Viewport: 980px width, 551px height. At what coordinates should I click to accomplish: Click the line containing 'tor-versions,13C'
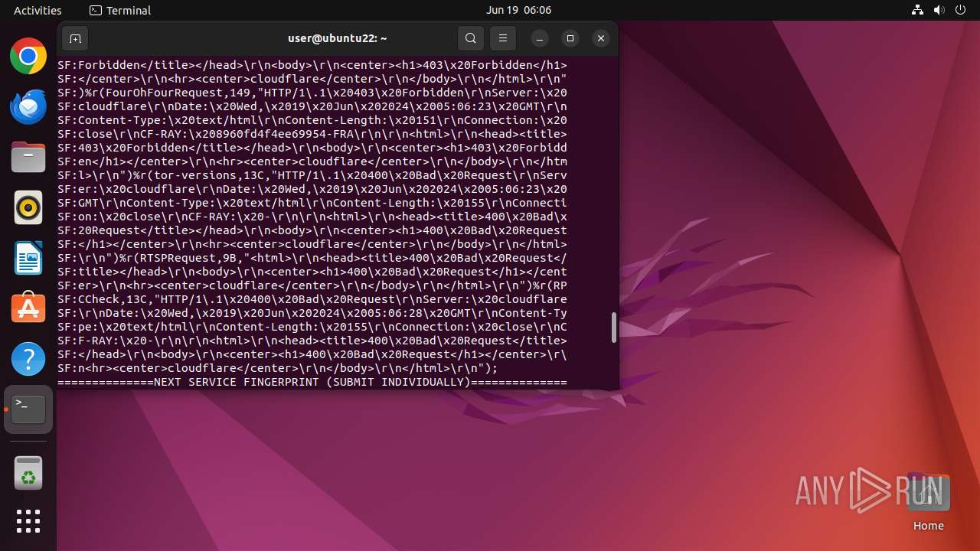(x=312, y=175)
